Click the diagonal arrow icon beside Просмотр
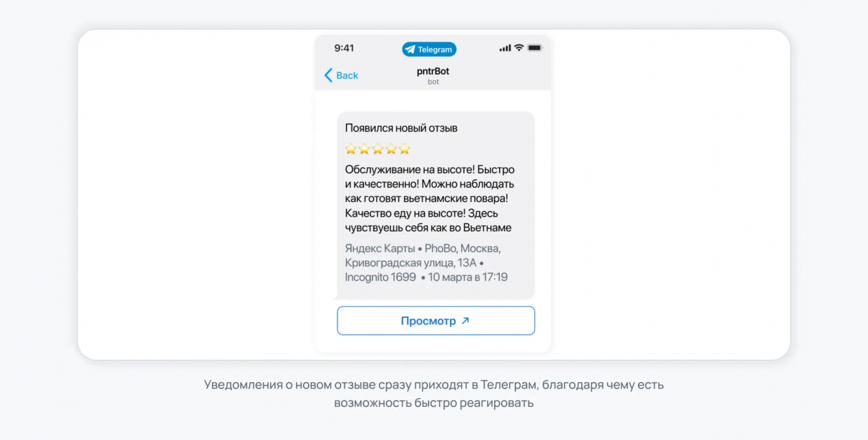Screen dimensions: 868x440 (x=465, y=321)
